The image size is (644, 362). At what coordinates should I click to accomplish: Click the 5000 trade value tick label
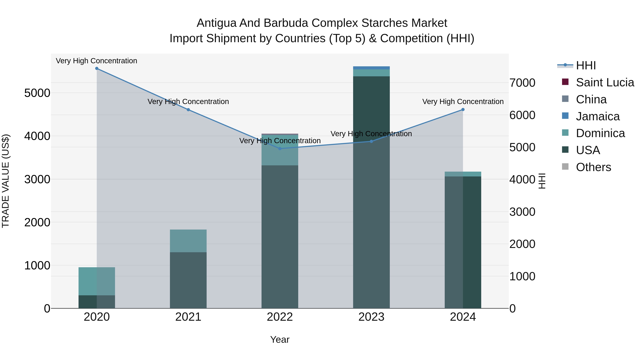(x=37, y=93)
